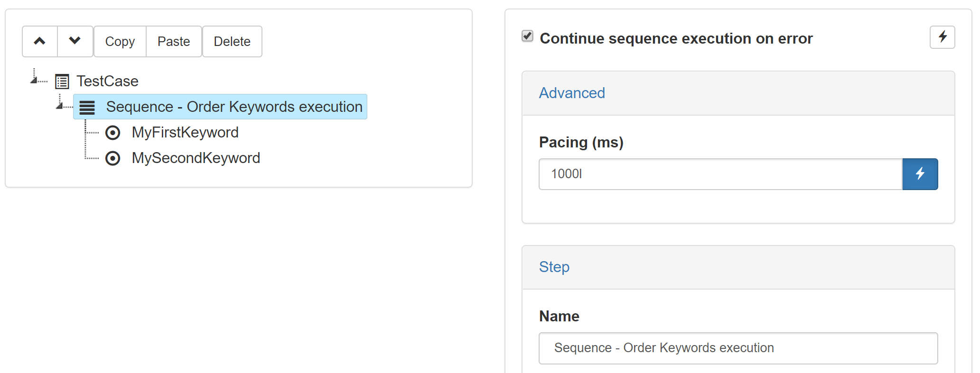
Task: Click the list icon beside the Sequence node
Action: click(87, 107)
